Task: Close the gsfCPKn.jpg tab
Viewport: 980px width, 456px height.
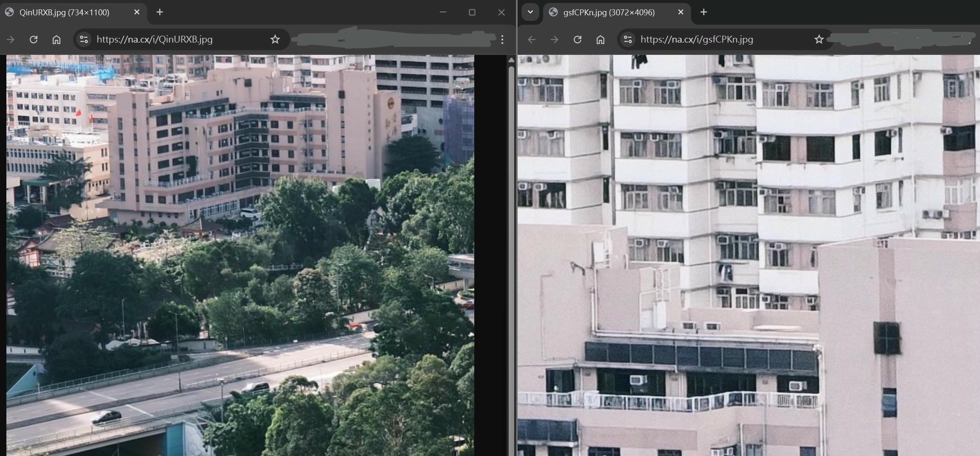Action: click(681, 12)
